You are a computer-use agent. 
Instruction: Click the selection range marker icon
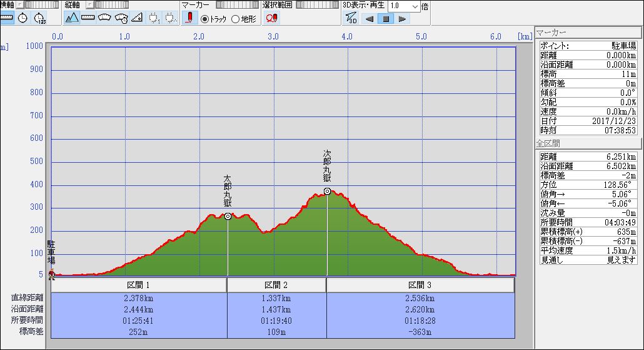271,18
